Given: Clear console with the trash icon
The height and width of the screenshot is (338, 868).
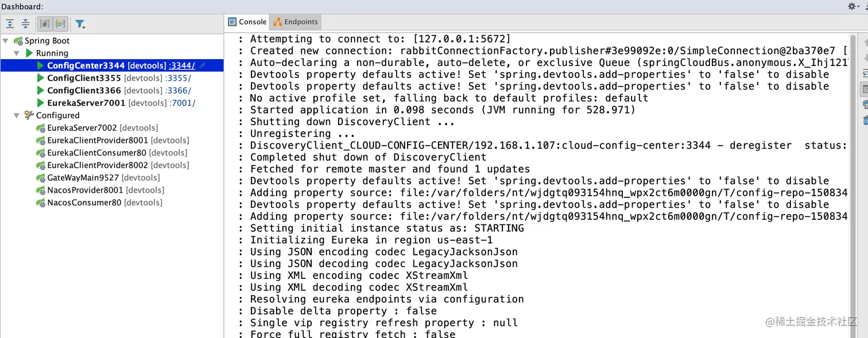Looking at the screenshot, I should [x=865, y=120].
